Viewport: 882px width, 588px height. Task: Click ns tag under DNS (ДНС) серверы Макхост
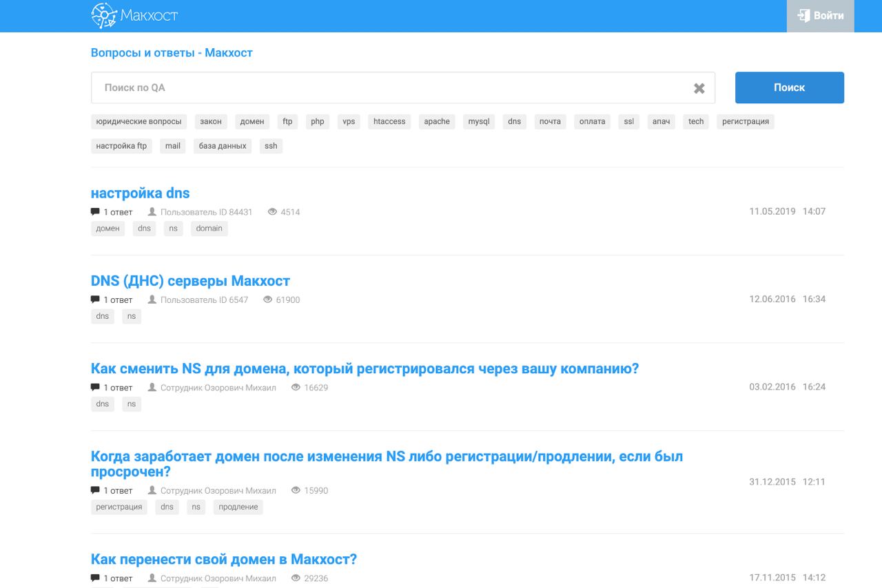point(132,316)
